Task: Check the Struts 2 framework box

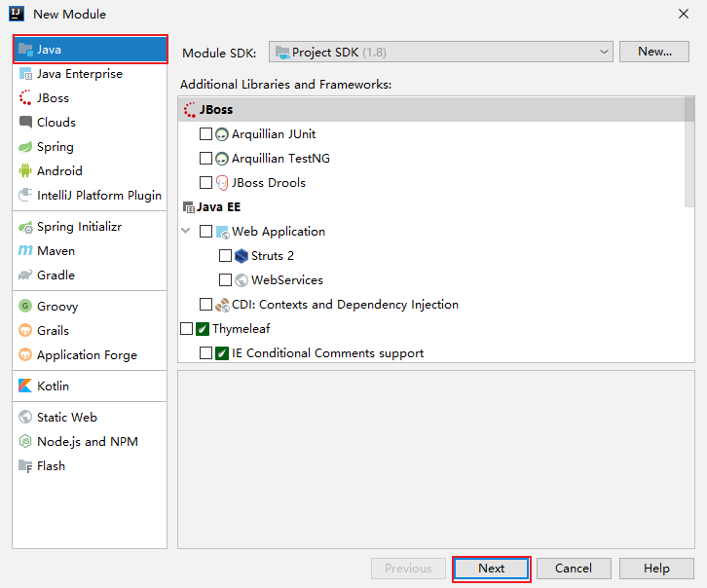Action: tap(225, 256)
